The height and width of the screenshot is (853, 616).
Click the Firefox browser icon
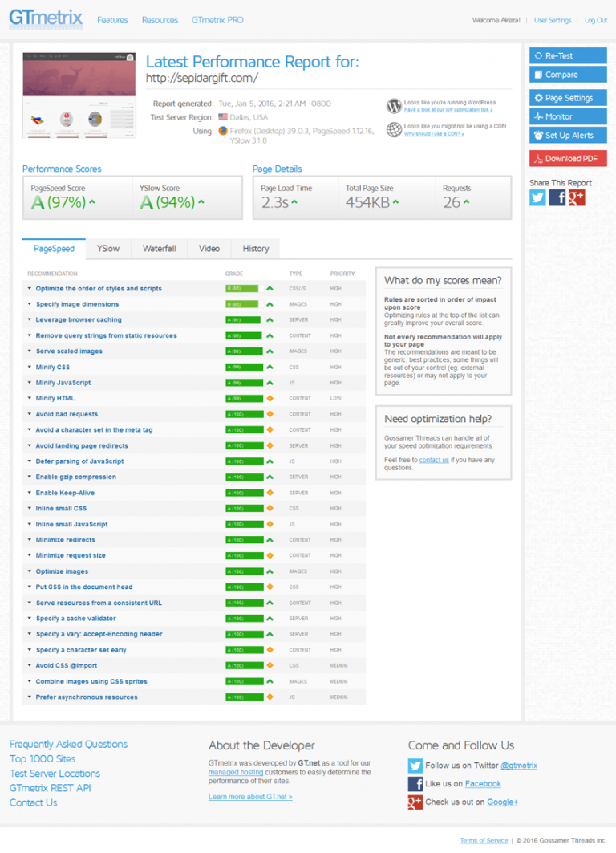tap(223, 131)
